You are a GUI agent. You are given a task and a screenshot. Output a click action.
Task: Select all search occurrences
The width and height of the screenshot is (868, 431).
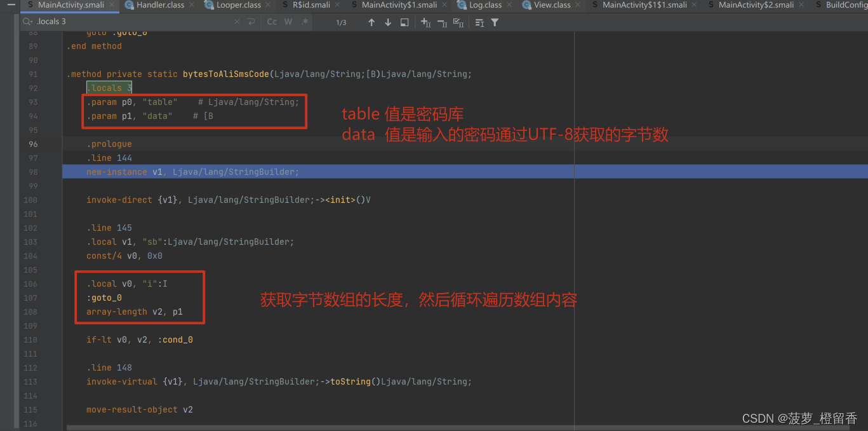[x=458, y=22]
